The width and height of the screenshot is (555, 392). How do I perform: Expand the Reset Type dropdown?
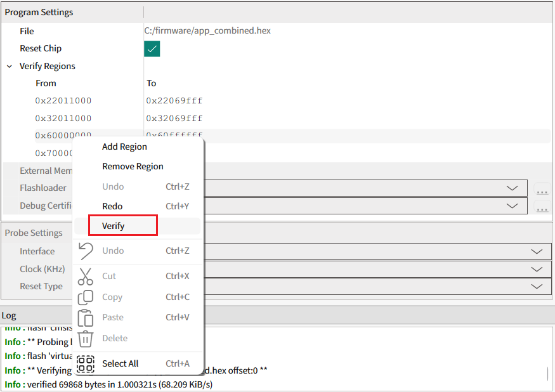[537, 286]
